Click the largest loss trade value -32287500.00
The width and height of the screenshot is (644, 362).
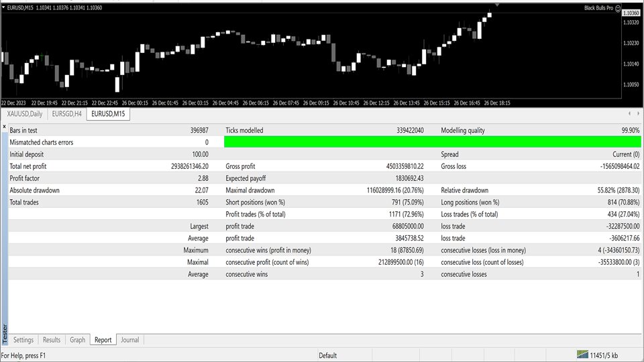click(623, 226)
